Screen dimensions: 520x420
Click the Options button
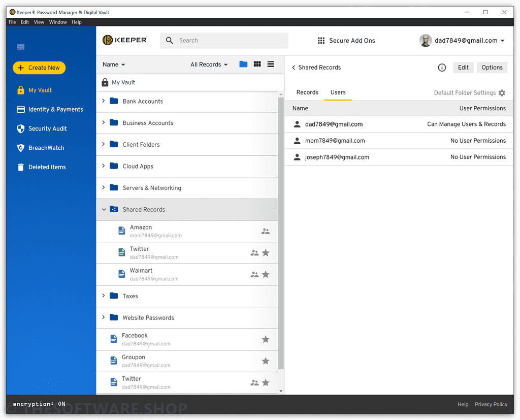(x=492, y=68)
